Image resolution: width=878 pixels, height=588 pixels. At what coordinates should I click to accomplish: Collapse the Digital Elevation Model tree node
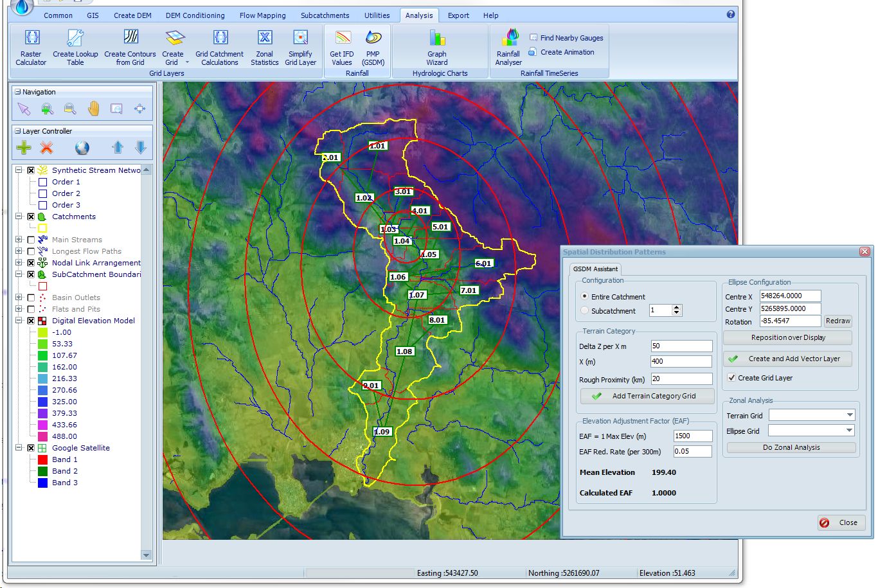(19, 321)
